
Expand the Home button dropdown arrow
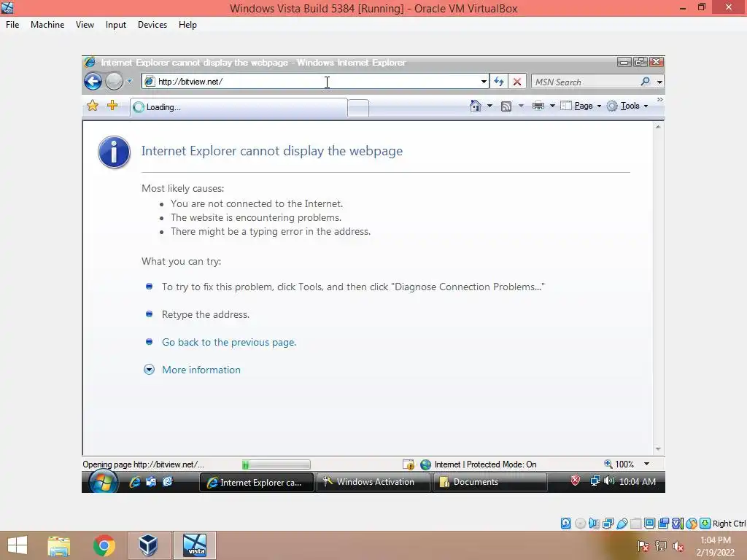point(489,106)
